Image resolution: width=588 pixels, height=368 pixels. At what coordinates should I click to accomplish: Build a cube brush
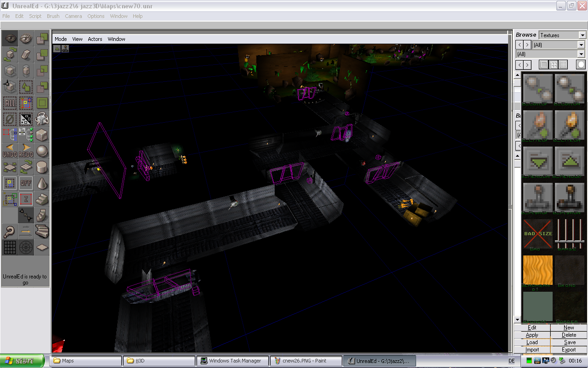point(42,135)
